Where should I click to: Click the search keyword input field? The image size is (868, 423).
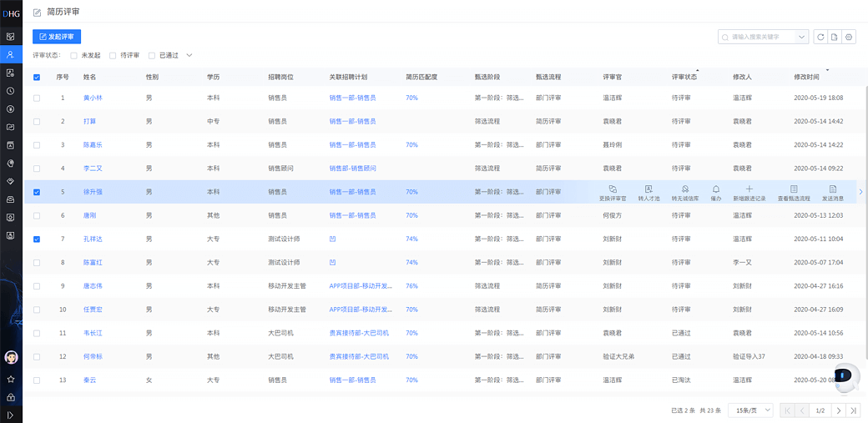pos(759,37)
